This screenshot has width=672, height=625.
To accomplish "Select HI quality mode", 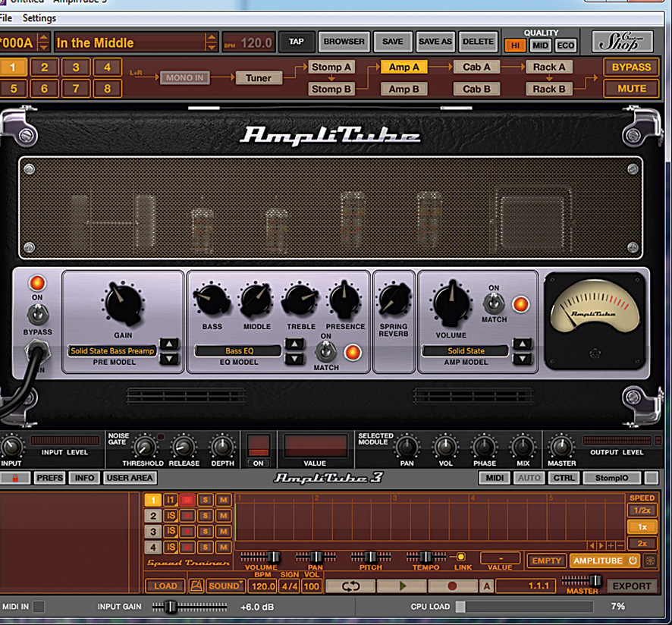I will pos(515,46).
